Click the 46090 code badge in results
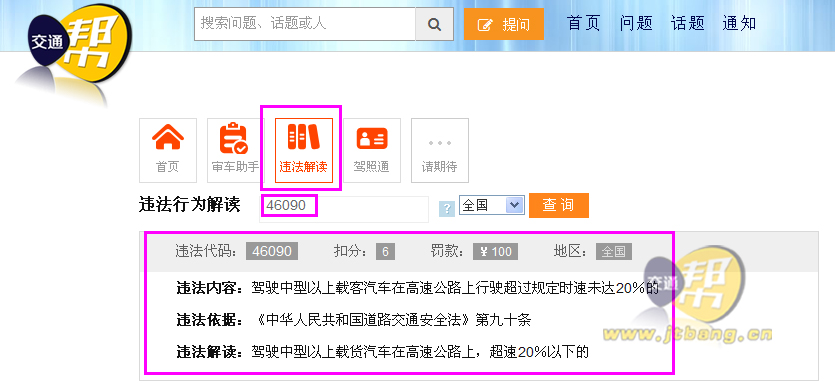Image resolution: width=835 pixels, height=386 pixels. [x=272, y=251]
